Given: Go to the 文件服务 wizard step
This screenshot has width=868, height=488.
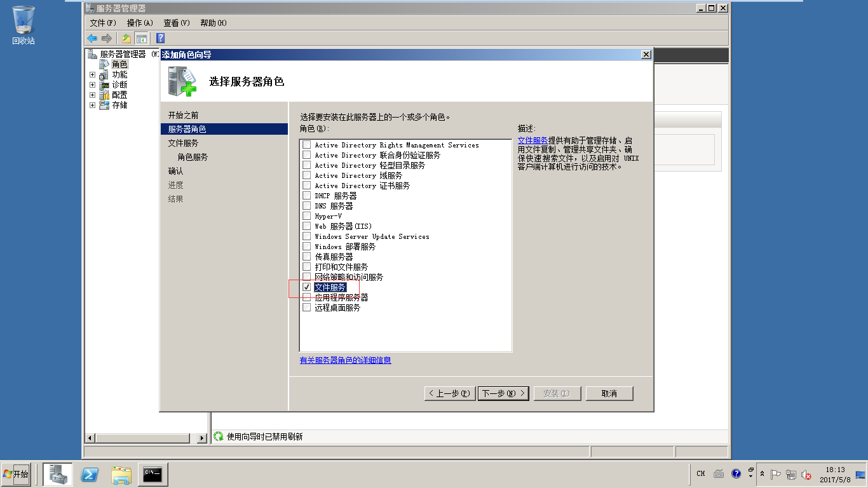Looking at the screenshot, I should (183, 143).
